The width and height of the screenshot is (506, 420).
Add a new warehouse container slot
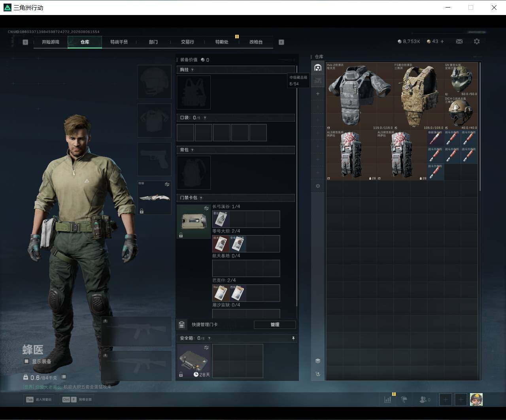point(317,94)
